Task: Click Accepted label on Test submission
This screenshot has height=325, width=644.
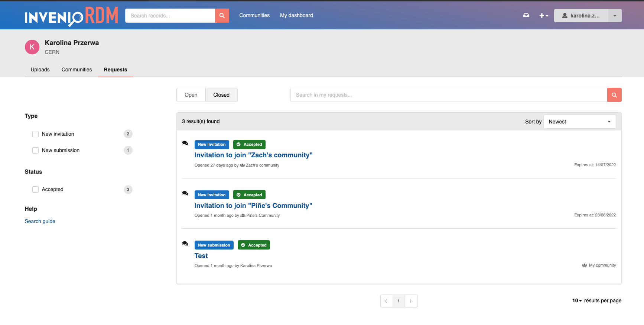Action: pyautogui.click(x=254, y=245)
